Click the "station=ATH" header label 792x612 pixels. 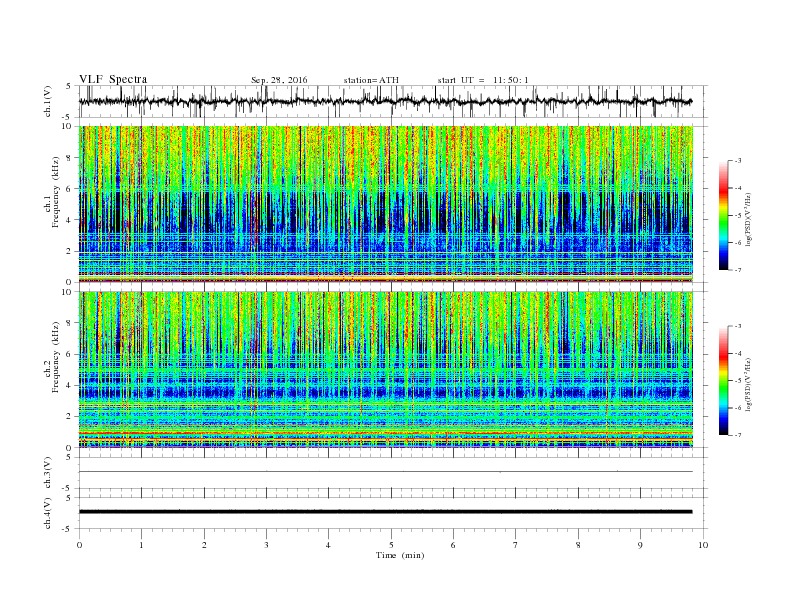click(x=371, y=80)
